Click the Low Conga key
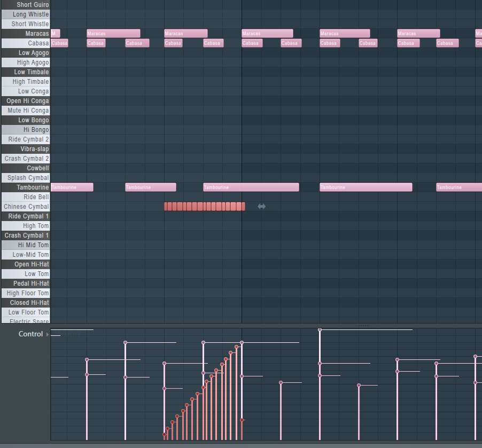Image resolution: width=482 pixels, height=448 pixels. pos(26,91)
